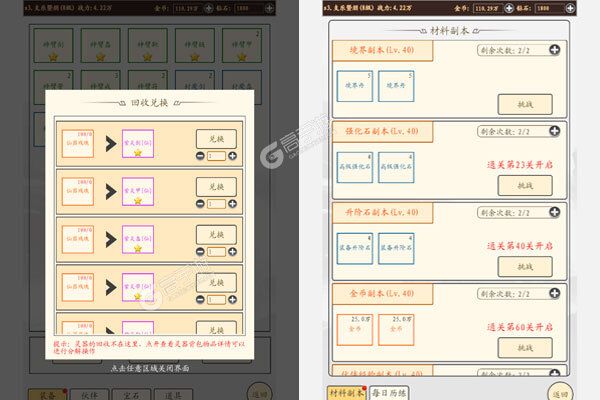Select 紫炎带[仙] reward item thumbnail
Screen dimensions: 600x400
coord(138,287)
